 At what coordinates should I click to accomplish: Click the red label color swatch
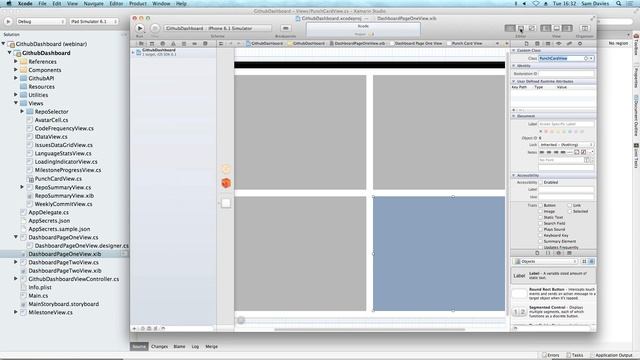point(546,131)
